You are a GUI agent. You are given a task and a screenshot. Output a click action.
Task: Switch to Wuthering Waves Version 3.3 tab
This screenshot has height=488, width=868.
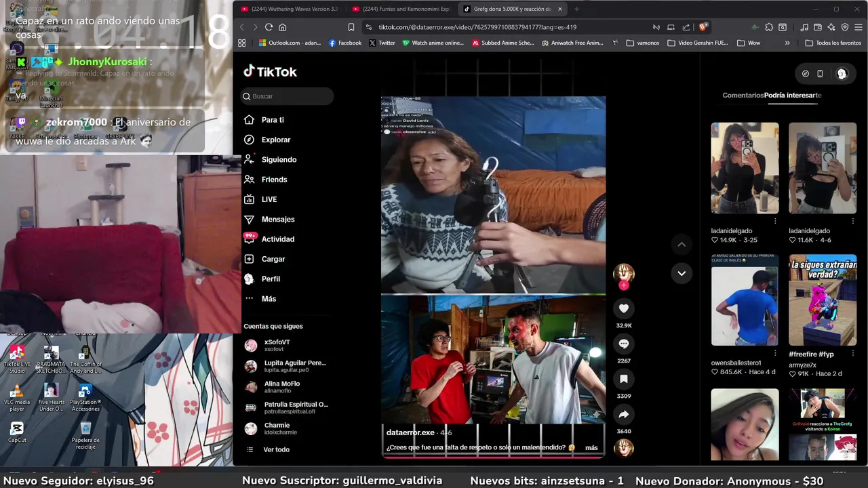pyautogui.click(x=290, y=9)
